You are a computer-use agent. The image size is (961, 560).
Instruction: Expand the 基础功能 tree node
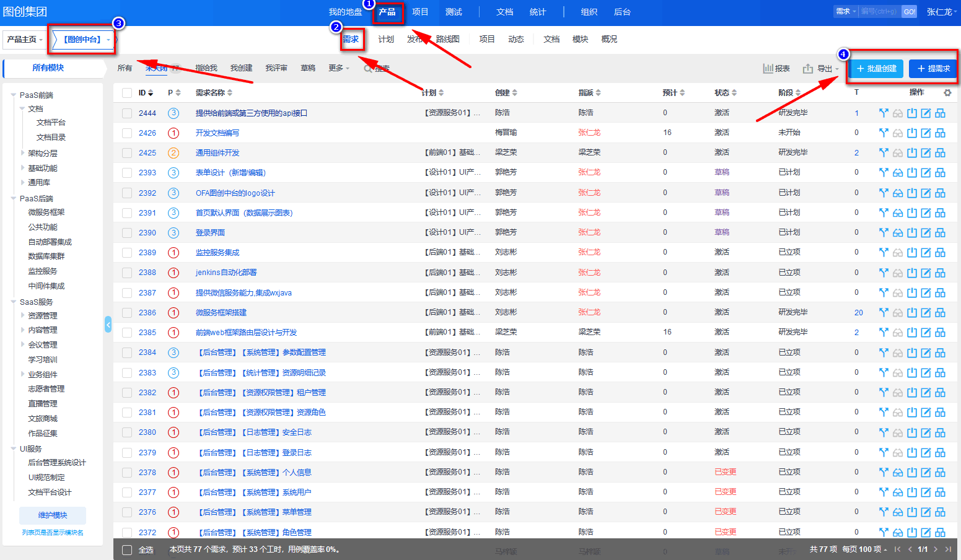(22, 168)
